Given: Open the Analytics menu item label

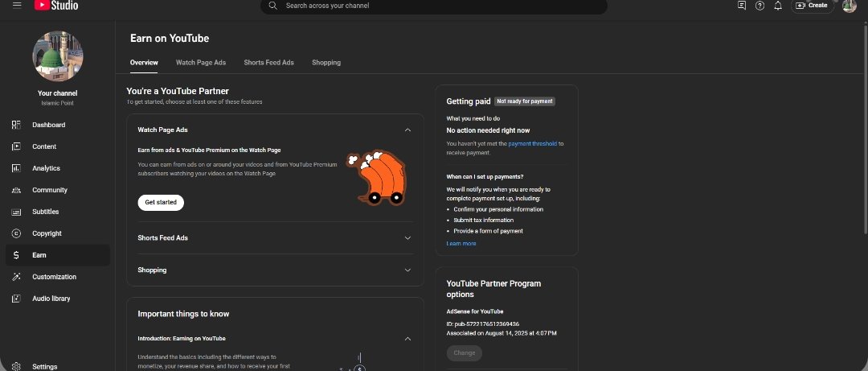Looking at the screenshot, I should click(46, 168).
